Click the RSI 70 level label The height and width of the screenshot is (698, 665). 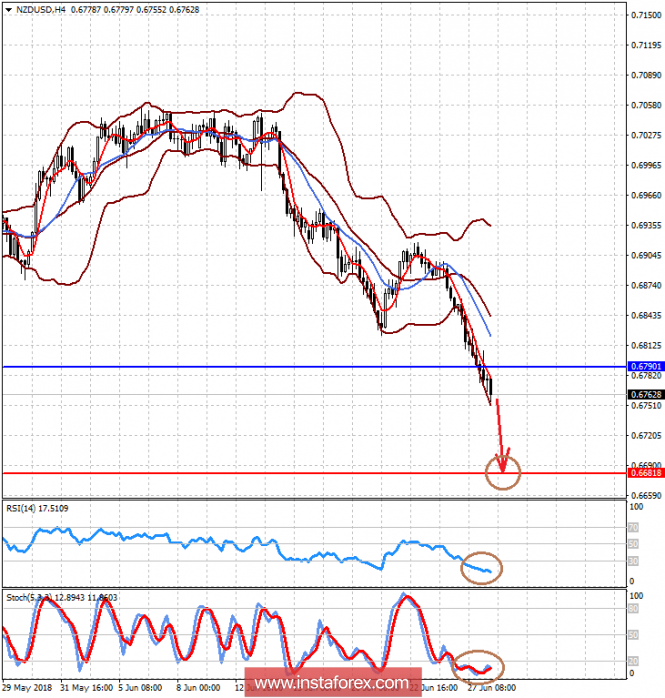[x=633, y=525]
